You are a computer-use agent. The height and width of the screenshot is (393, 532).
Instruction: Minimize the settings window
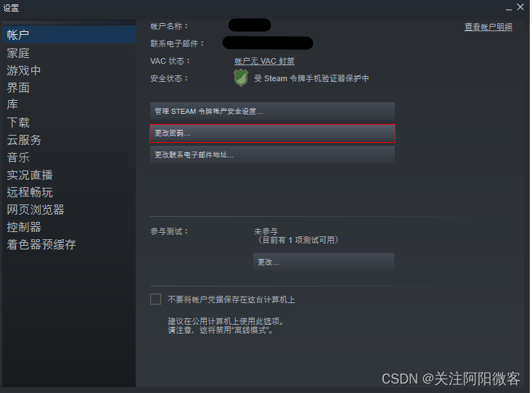(x=509, y=8)
